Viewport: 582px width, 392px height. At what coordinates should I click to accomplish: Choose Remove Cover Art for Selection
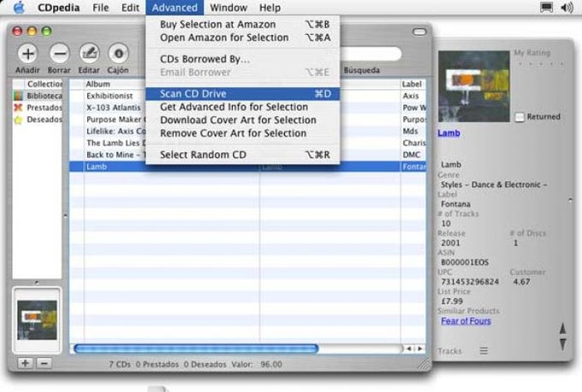pyautogui.click(x=243, y=134)
